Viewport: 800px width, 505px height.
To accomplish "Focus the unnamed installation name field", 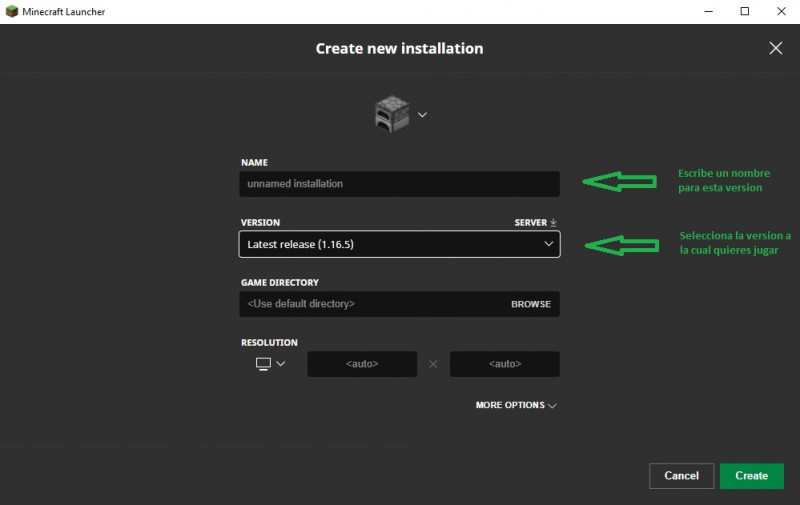I will [x=399, y=184].
